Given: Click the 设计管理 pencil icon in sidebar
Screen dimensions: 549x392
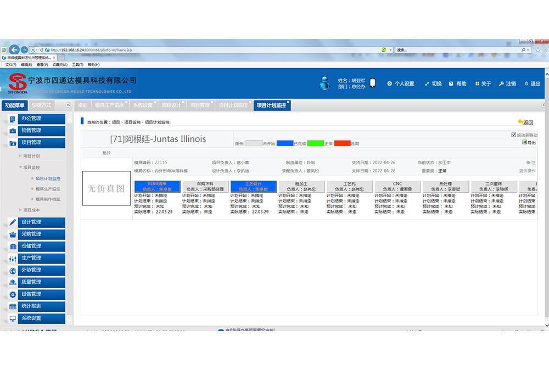Looking at the screenshot, I should 13,222.
